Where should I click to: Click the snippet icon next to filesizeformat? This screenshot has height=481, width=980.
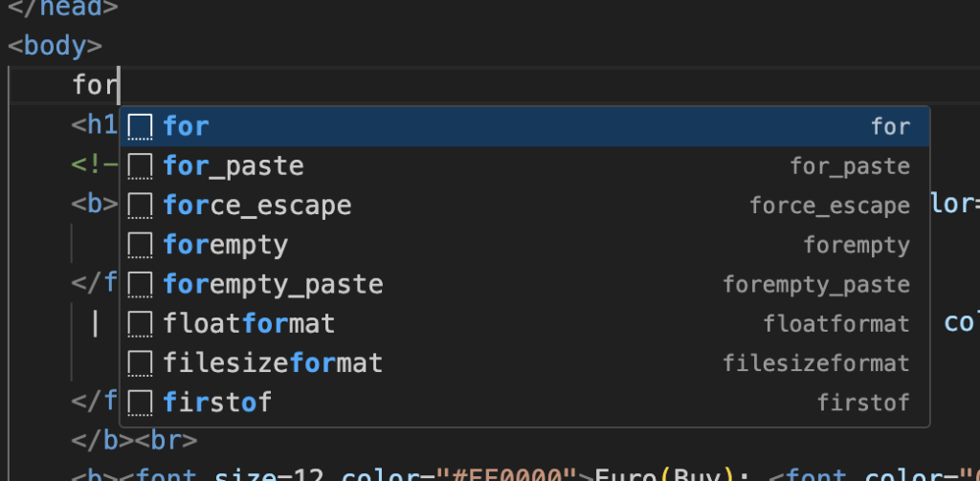[x=141, y=363]
